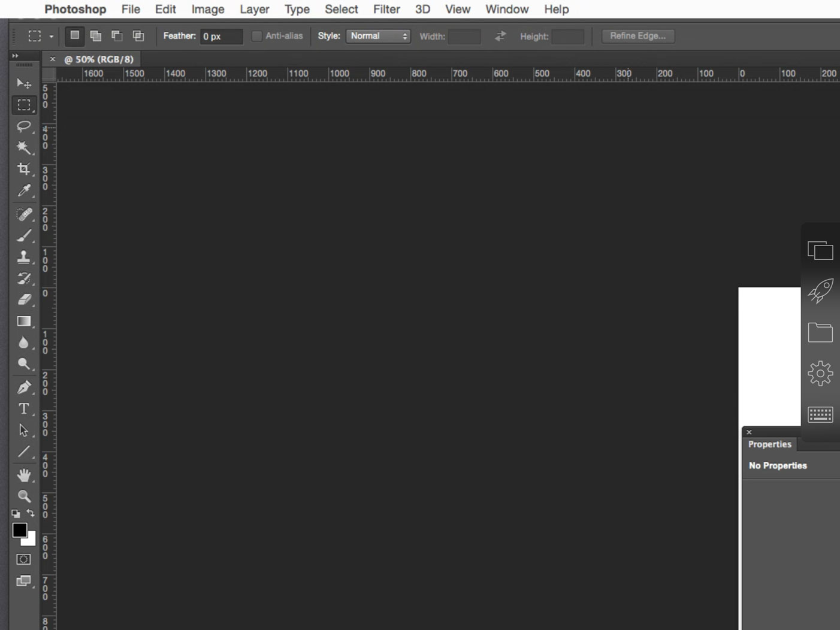Screen dimensions: 840x630
Task: Open the Select menu
Action: (x=342, y=9)
